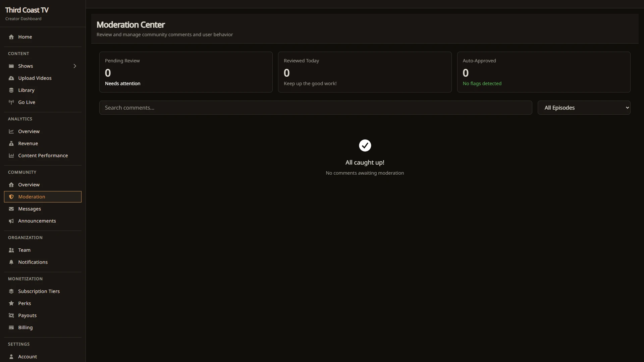Open the All Episodes dropdown
Viewport: 644px width, 362px height.
click(584, 108)
